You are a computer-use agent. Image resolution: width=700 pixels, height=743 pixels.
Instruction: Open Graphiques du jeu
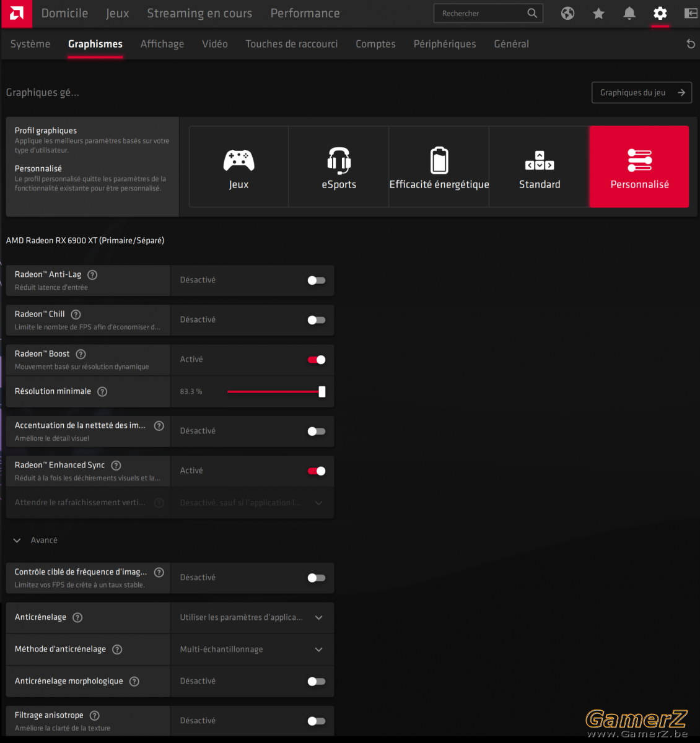coord(642,93)
